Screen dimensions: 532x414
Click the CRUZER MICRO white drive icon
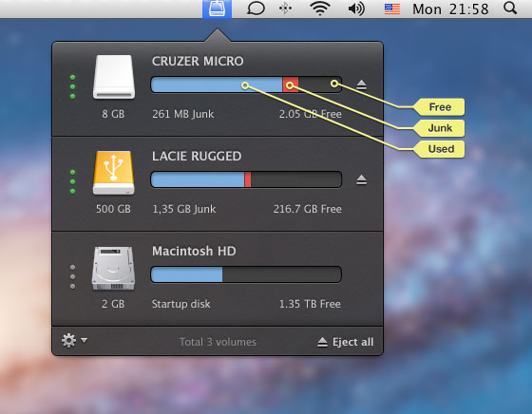point(114,77)
